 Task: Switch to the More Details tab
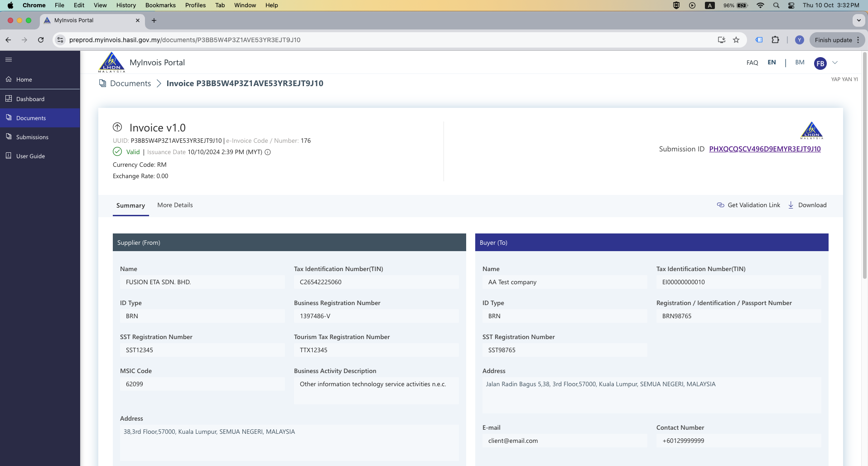tap(175, 205)
